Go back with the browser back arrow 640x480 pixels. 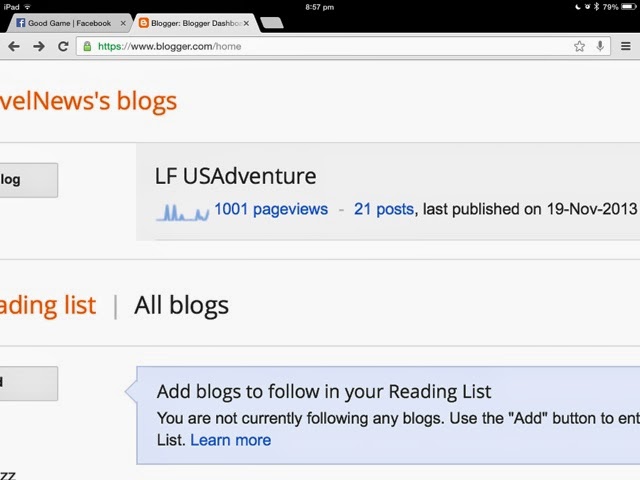point(13,46)
